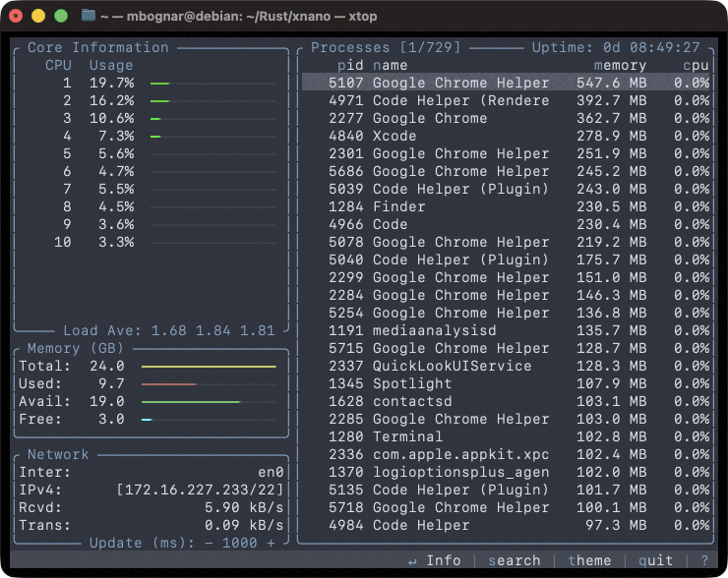Select the Finder process row

(506, 206)
